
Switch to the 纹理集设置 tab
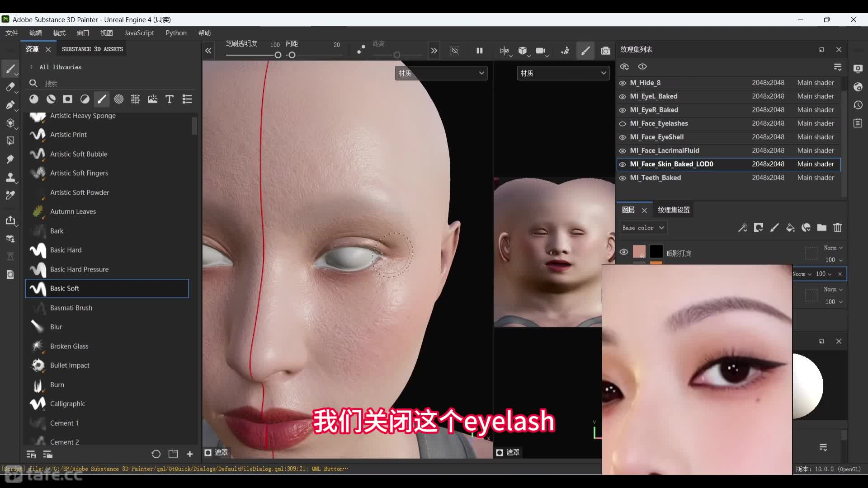coord(673,210)
